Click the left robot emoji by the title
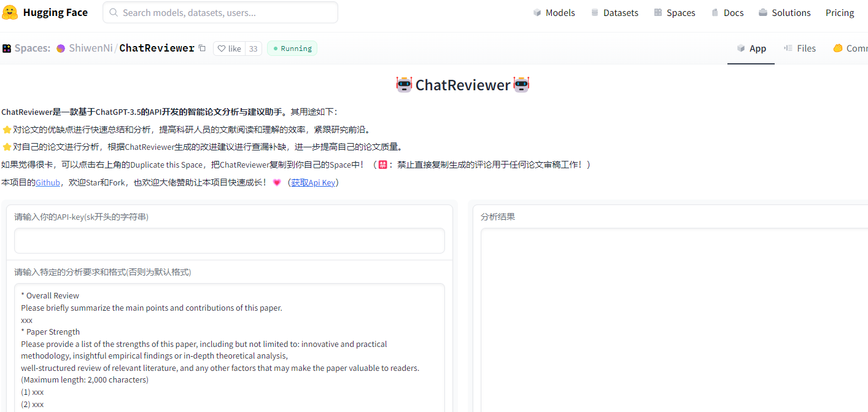This screenshot has height=412, width=868. [x=404, y=85]
